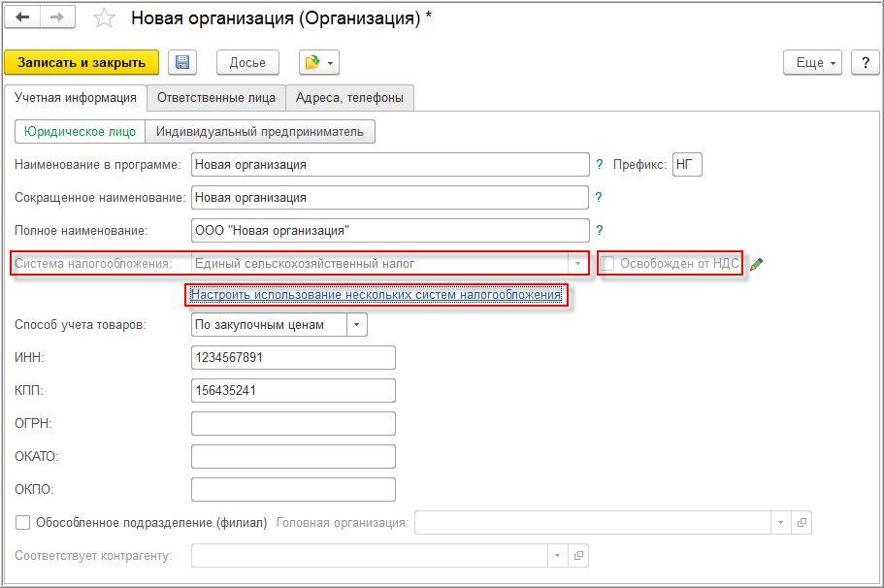Save the organization with floppy disk icon
The width and height of the screenshot is (884, 588).
182,62
